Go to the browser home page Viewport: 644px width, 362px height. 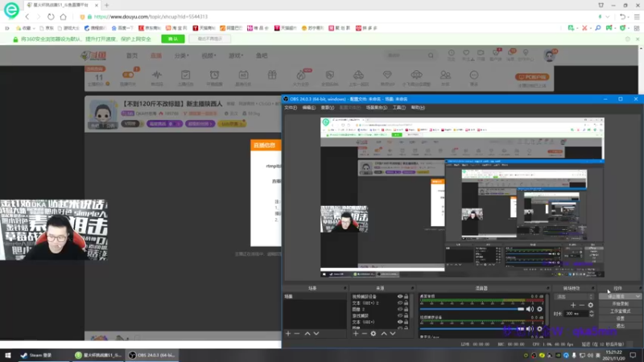click(64, 17)
